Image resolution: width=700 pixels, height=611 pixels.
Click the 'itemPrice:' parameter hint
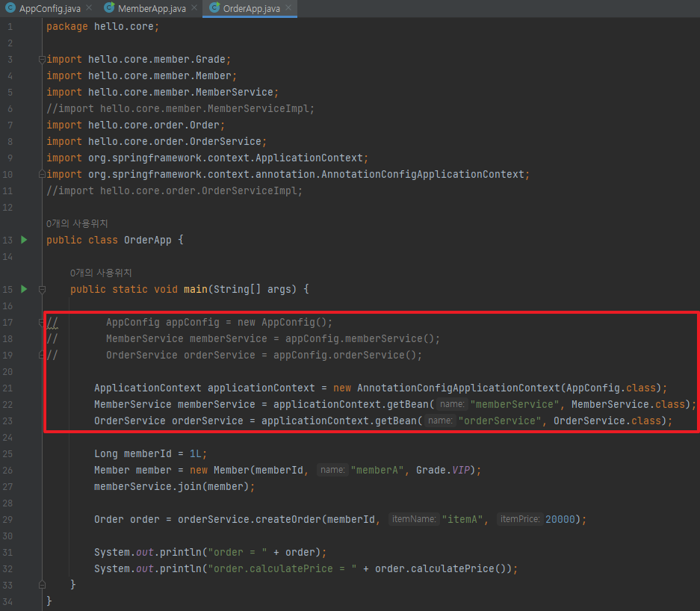520,519
